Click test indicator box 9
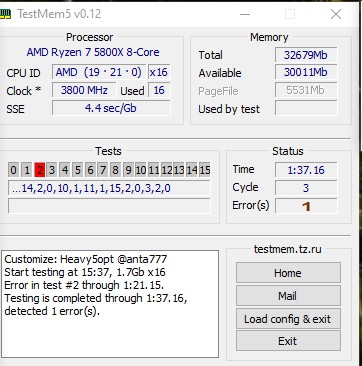Viewport: 362px width, 366px height. coord(128,170)
